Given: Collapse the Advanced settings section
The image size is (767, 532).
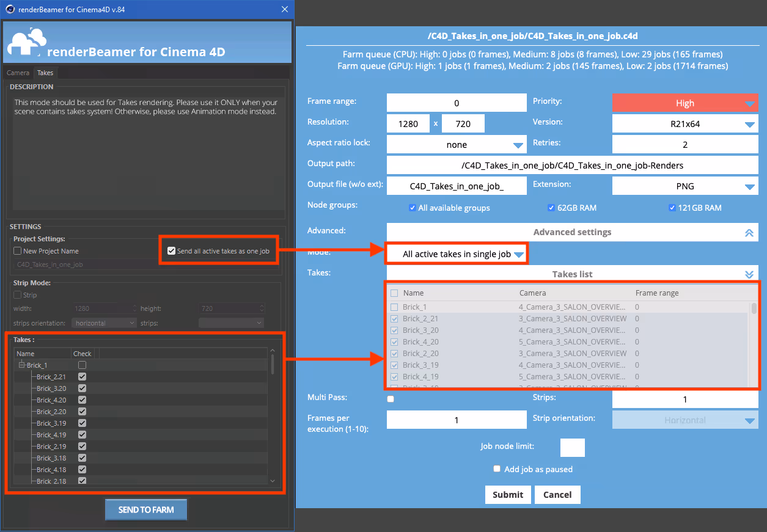Looking at the screenshot, I should pos(572,232).
